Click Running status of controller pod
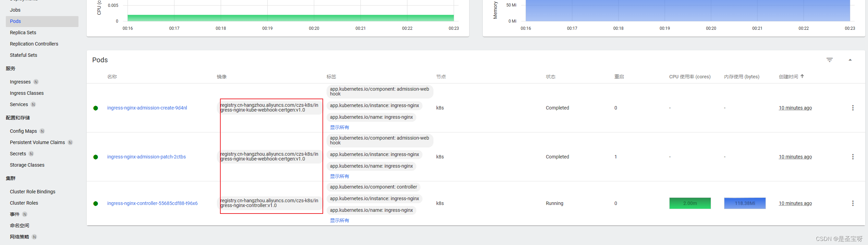 pyautogui.click(x=554, y=203)
